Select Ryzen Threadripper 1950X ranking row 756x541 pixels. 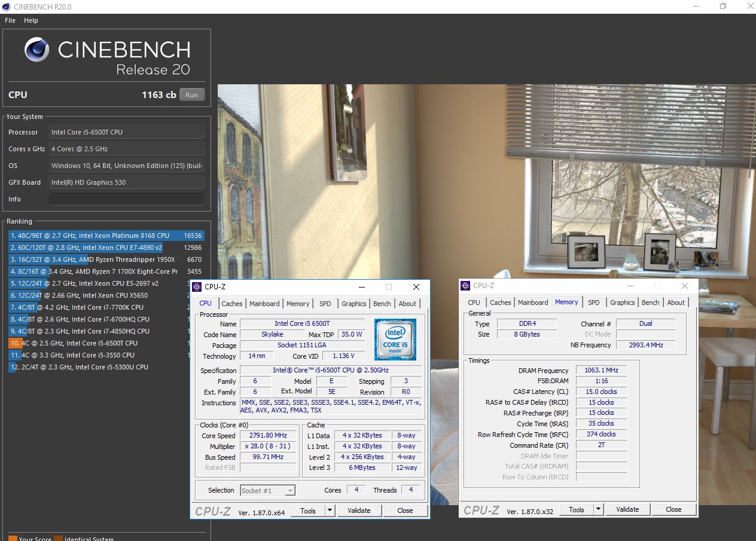pos(106,259)
